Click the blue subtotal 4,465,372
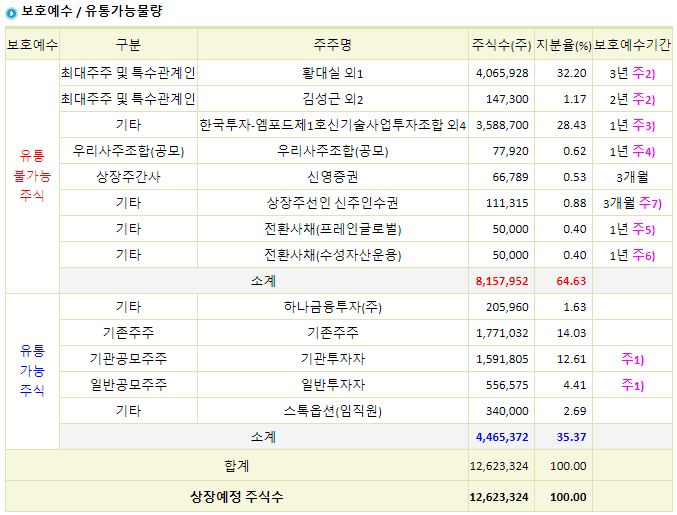 click(x=502, y=437)
